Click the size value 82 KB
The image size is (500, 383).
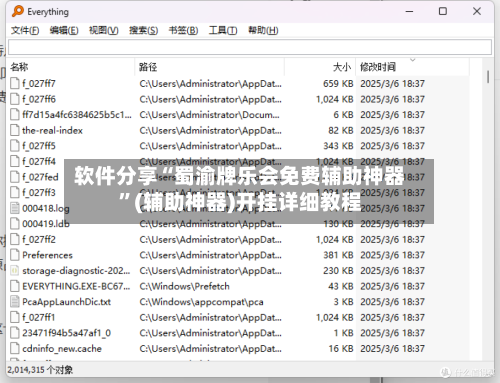click(x=340, y=130)
